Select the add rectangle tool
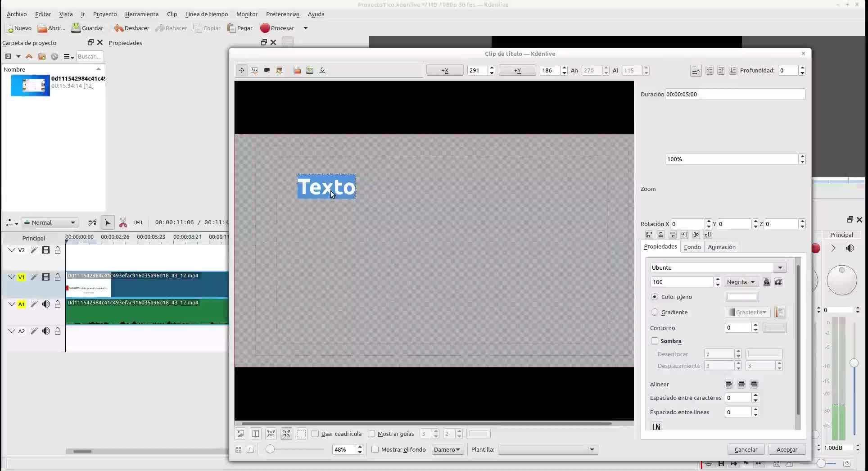868x471 pixels. click(267, 70)
